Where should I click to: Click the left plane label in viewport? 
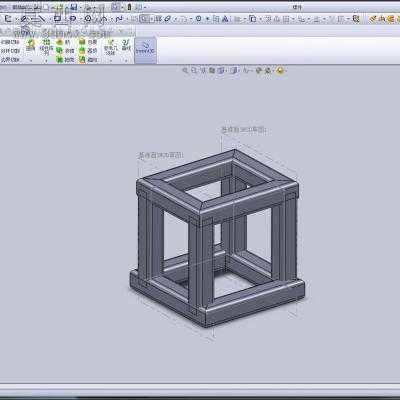point(161,155)
